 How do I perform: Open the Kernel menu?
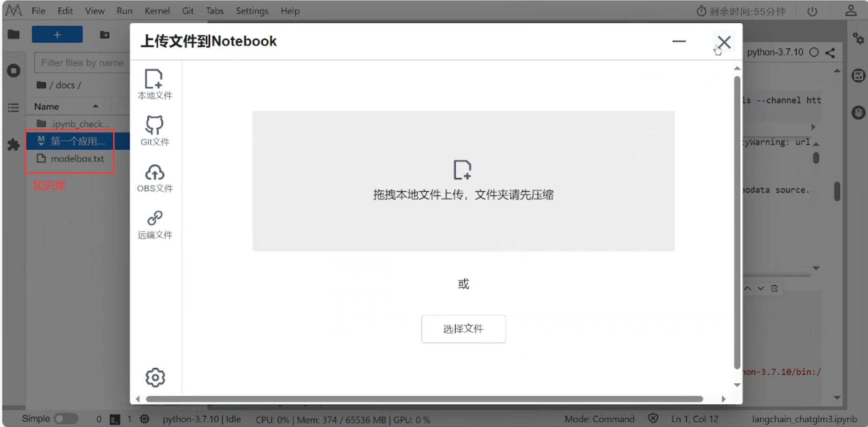157,10
